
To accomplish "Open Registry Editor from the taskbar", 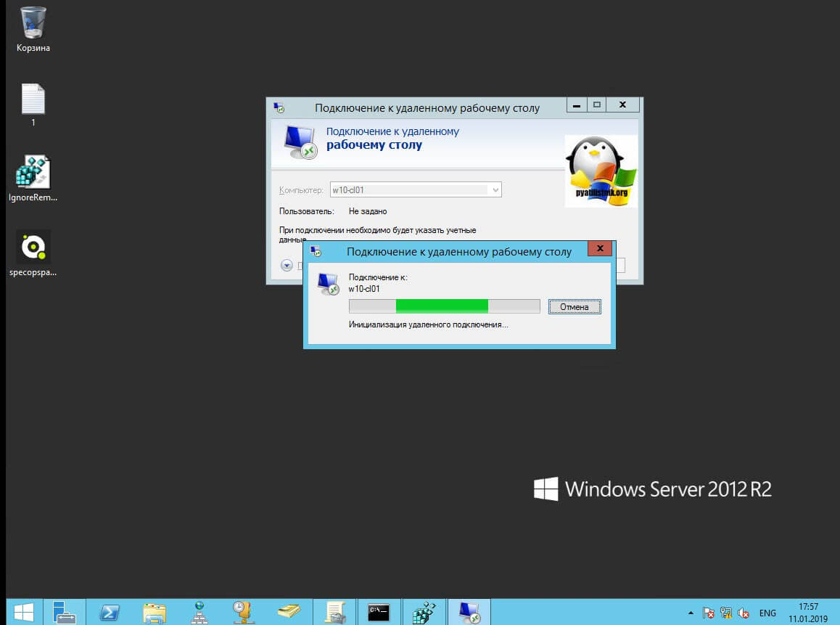I will coord(424,612).
